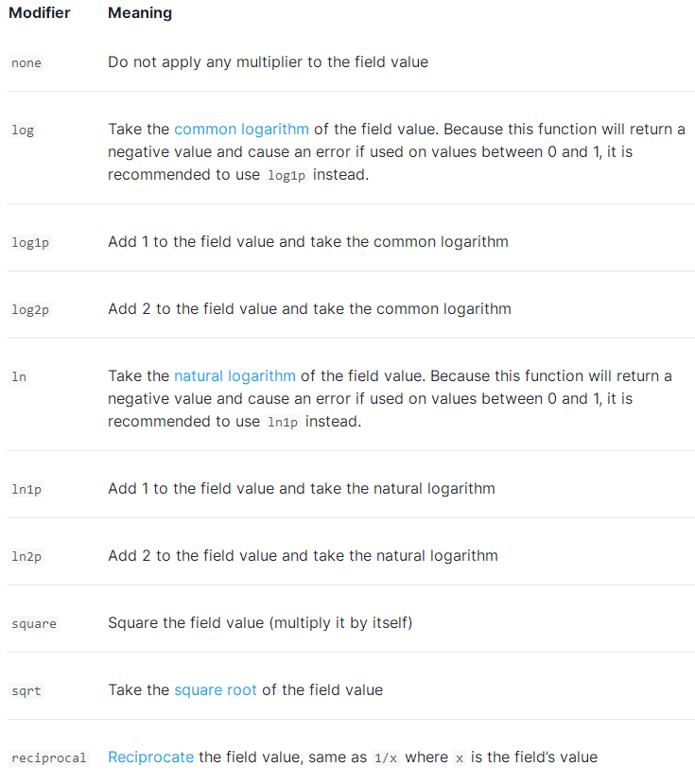
Task: Click inline ln1p code in ln description
Action: click(x=283, y=423)
